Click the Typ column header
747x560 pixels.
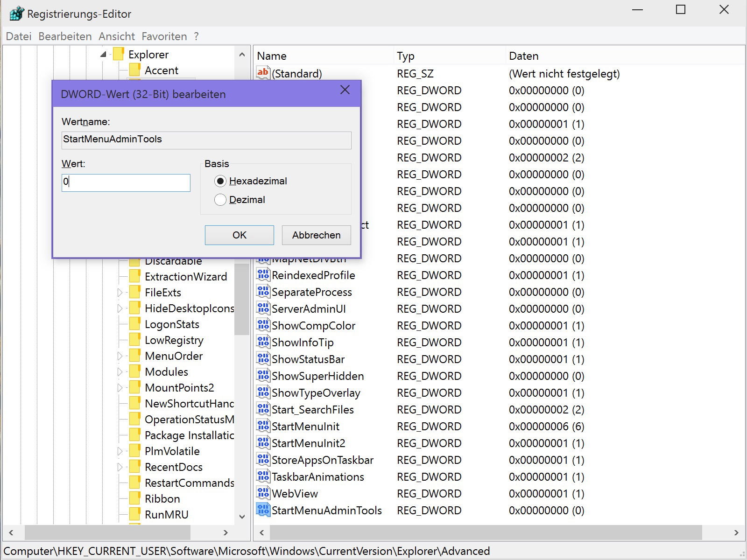(x=449, y=56)
